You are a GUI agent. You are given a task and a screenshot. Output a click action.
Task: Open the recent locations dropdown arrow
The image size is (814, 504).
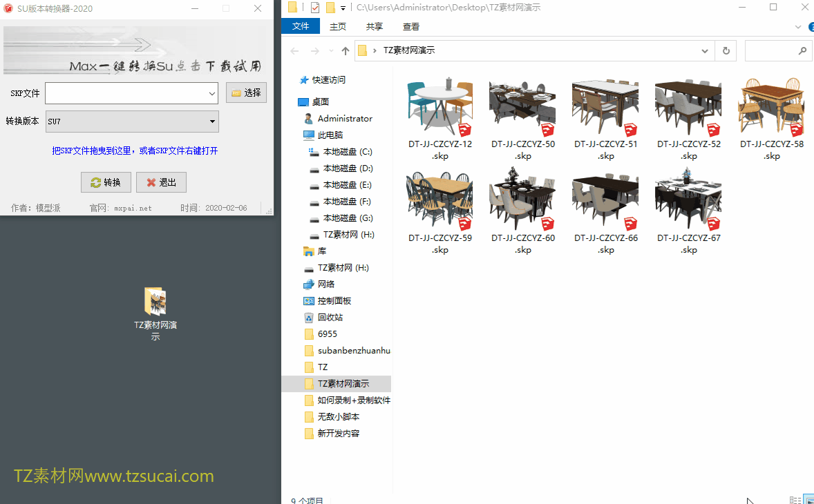click(x=331, y=51)
